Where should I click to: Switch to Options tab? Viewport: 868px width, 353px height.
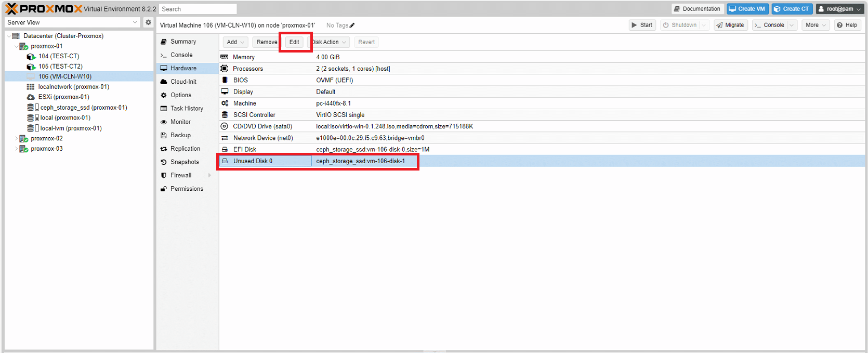(187, 95)
